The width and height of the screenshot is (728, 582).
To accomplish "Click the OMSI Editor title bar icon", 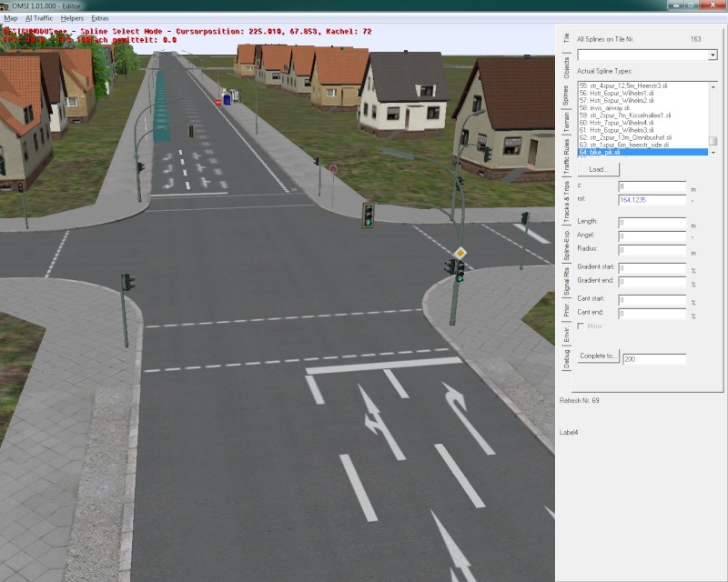I will pyautogui.click(x=5, y=6).
